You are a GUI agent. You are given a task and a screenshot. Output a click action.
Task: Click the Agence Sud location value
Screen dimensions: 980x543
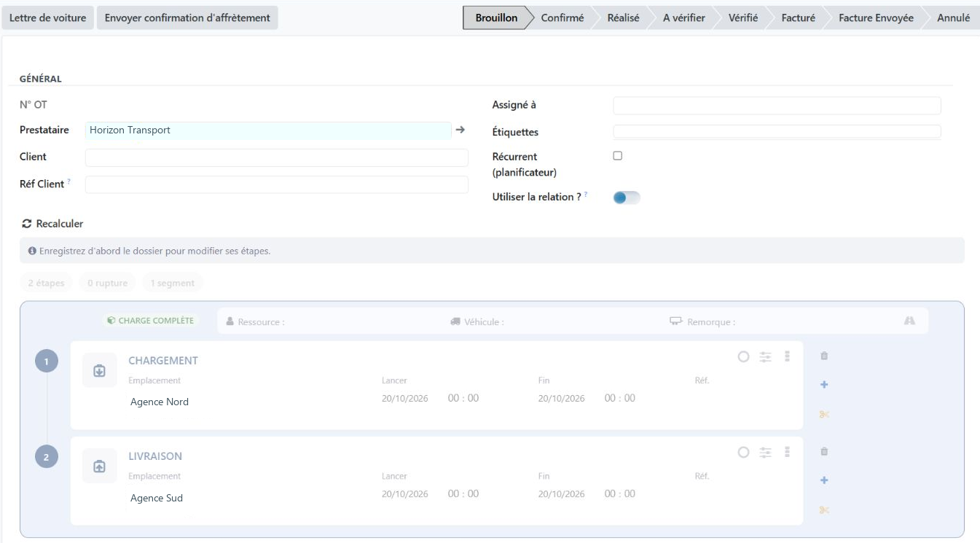[x=157, y=499]
